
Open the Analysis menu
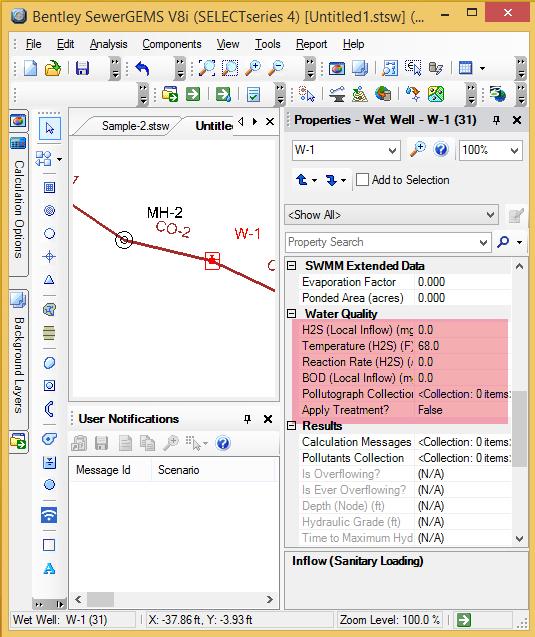(x=108, y=44)
